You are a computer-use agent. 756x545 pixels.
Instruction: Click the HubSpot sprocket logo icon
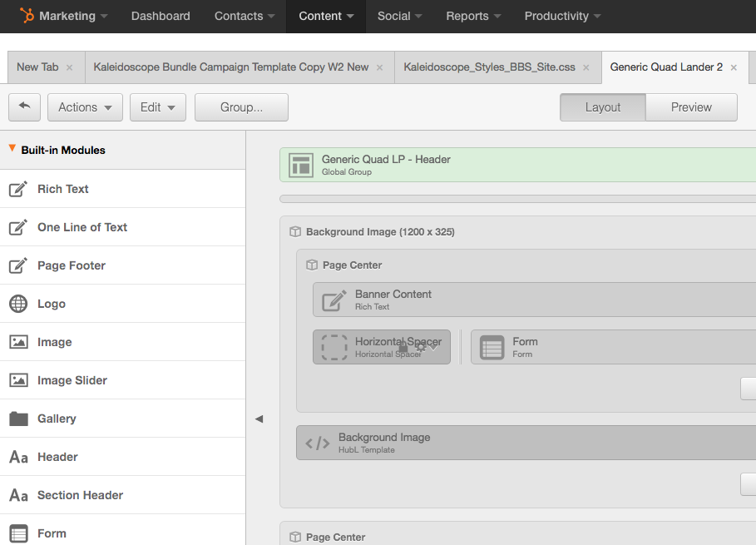pyautogui.click(x=27, y=16)
